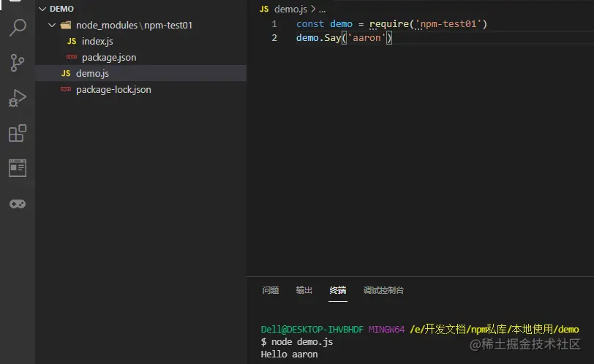This screenshot has width=594, height=364.
Task: Collapse the DEMO folder section
Action: [x=42, y=9]
